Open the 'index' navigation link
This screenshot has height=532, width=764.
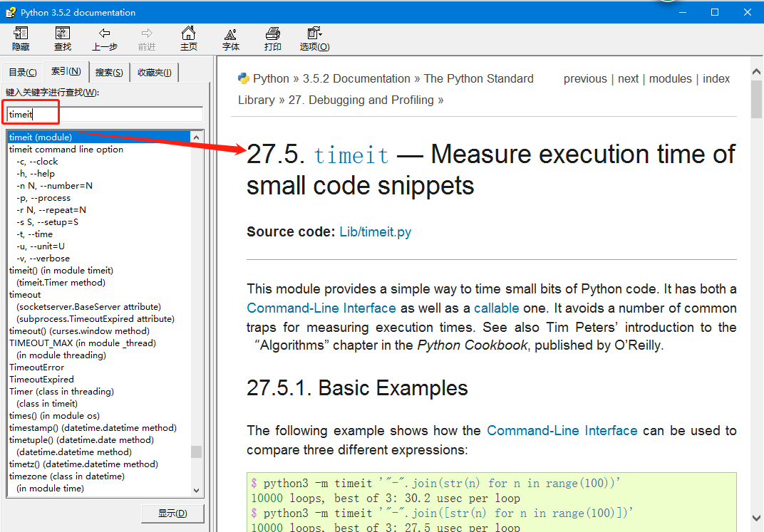coord(716,79)
